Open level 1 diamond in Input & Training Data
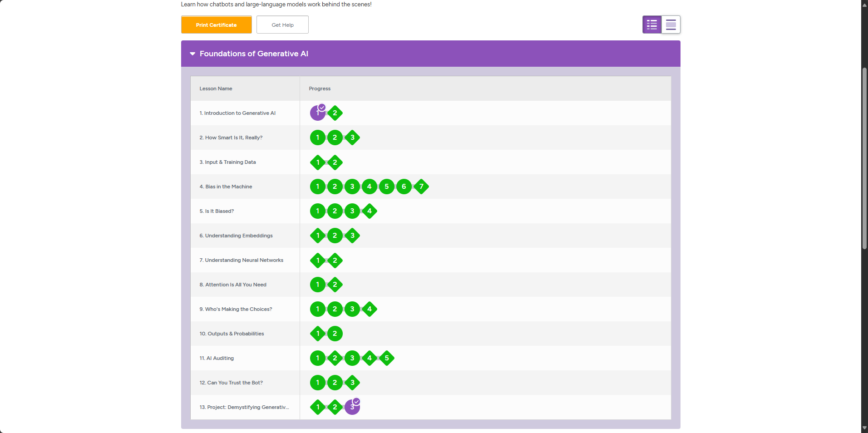This screenshot has height=433, width=868. point(318,162)
